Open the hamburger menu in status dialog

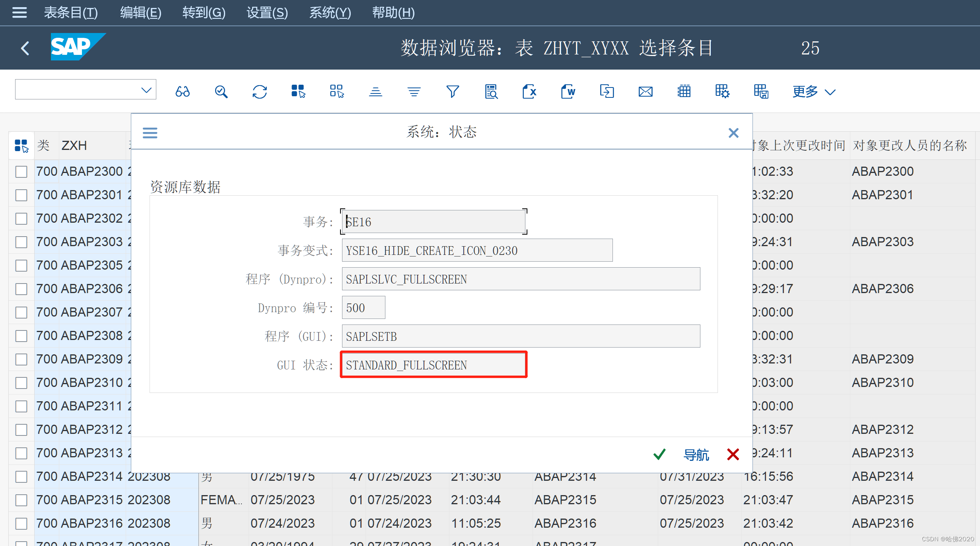[x=150, y=132]
